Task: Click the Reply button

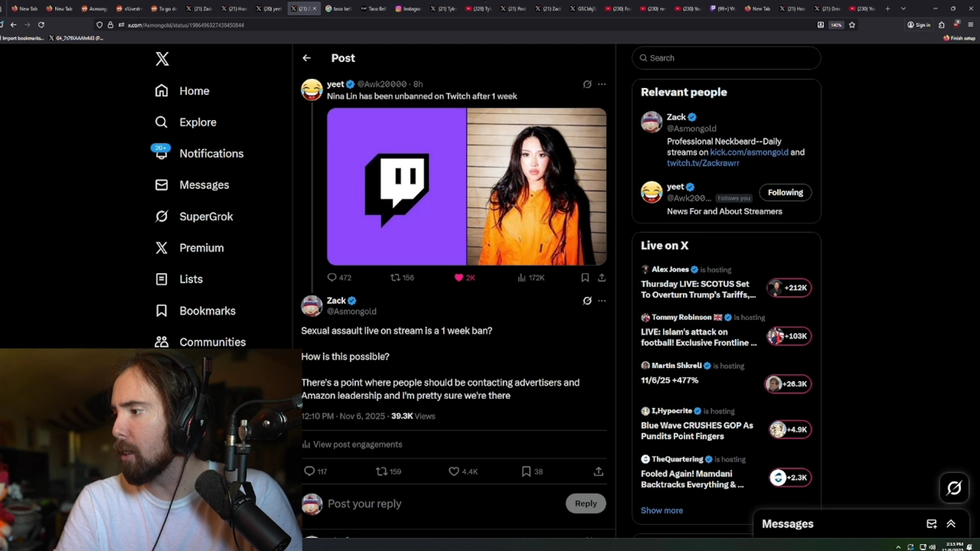Action: (585, 504)
